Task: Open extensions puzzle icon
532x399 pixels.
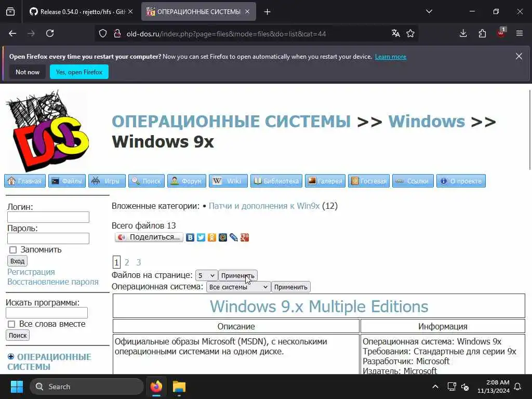Action: pyautogui.click(x=482, y=33)
